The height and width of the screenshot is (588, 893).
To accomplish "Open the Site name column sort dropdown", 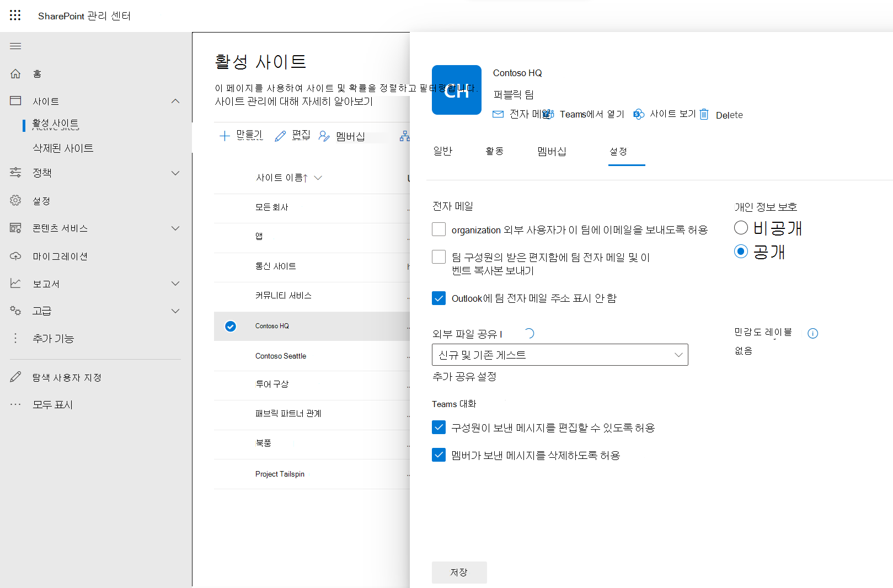I will coord(318,178).
